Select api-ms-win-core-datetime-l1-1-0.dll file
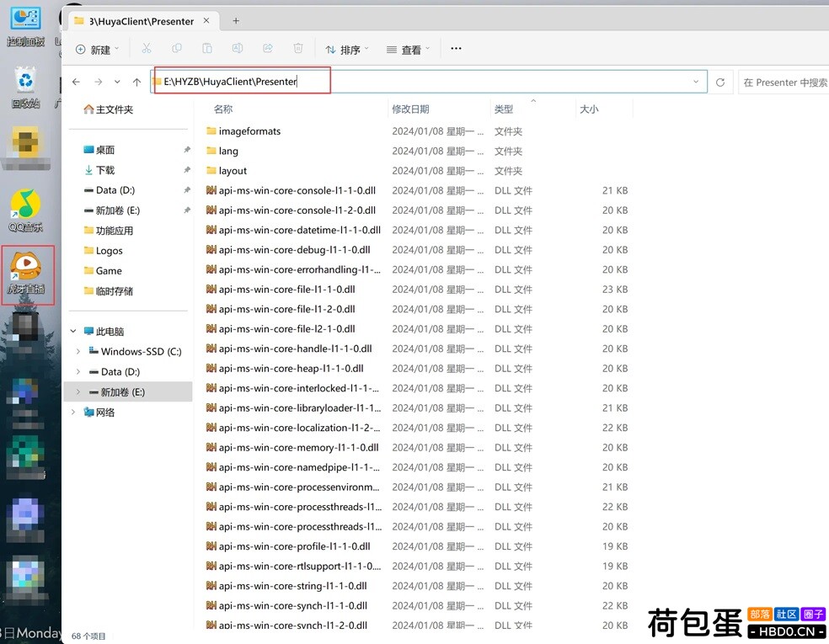The image size is (829, 644). coord(293,230)
